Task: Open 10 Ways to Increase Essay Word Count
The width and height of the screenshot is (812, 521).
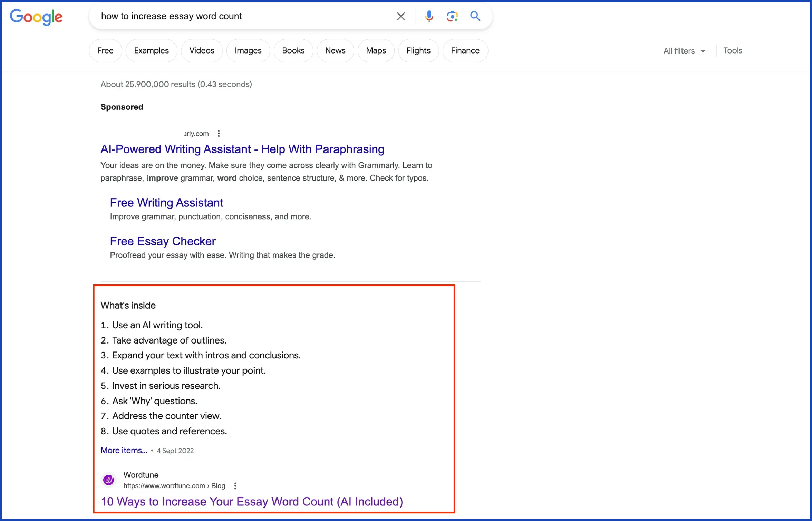Action: point(252,502)
